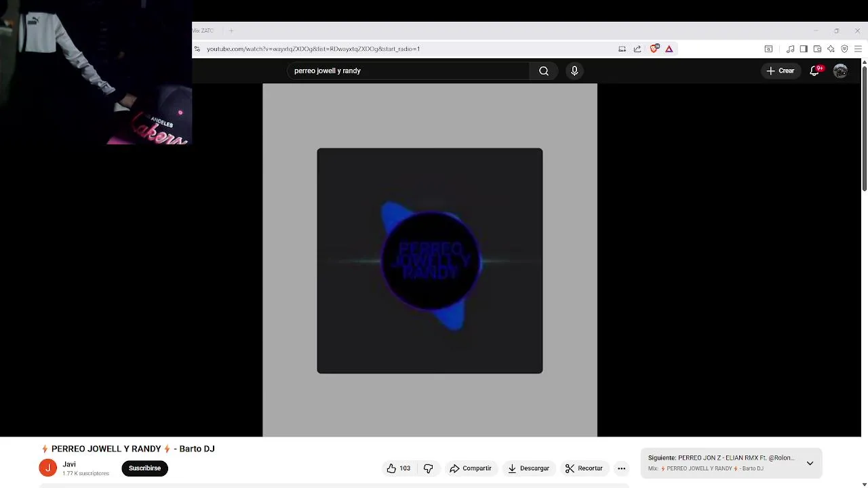Image resolution: width=868 pixels, height=488 pixels.
Task: Open the playlist music note icon
Action: coord(790,49)
